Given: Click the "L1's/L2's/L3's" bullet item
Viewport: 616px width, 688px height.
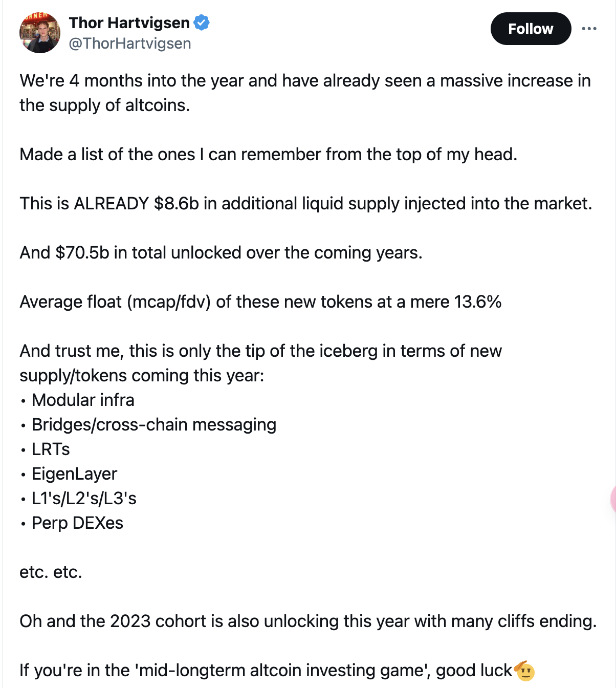Looking at the screenshot, I should (84, 499).
